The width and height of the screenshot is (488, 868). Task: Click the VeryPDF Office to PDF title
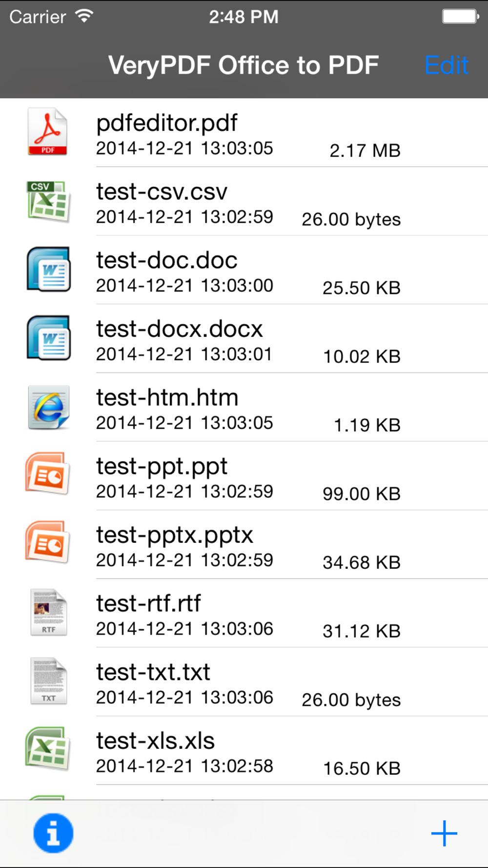tap(244, 65)
